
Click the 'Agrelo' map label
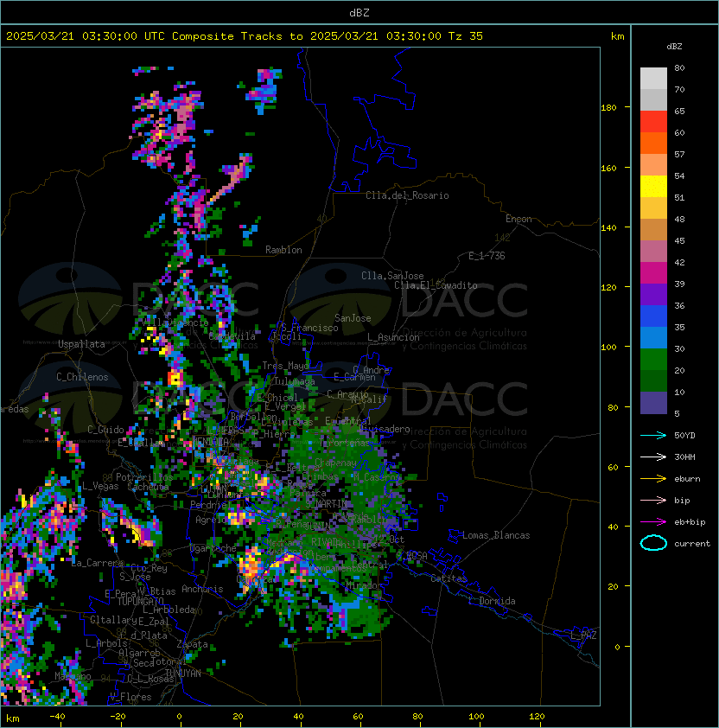coord(211,520)
